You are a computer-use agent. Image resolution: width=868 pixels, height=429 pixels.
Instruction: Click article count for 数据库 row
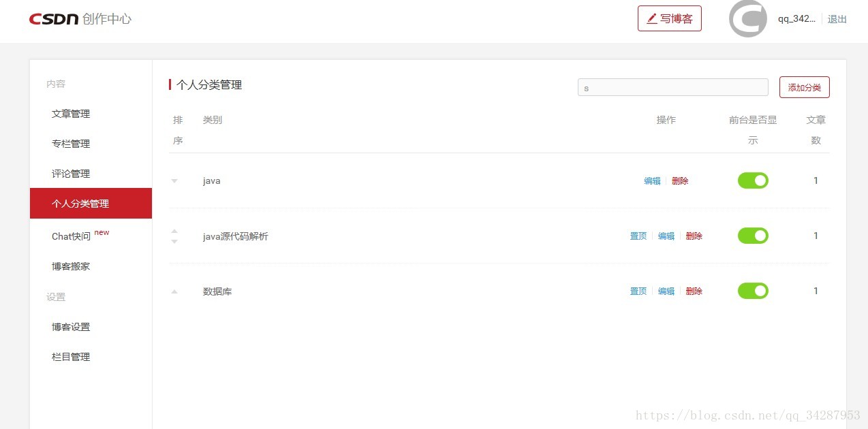tap(816, 291)
